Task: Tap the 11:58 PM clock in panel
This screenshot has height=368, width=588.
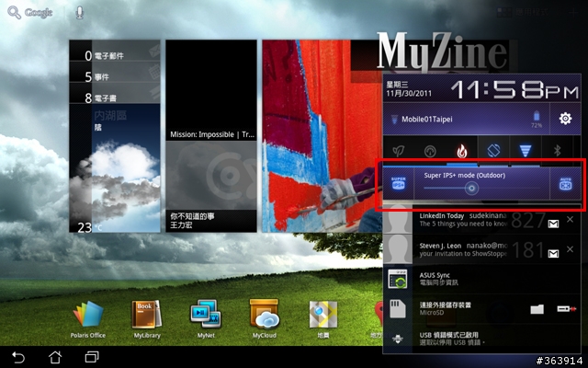Action: tap(514, 90)
